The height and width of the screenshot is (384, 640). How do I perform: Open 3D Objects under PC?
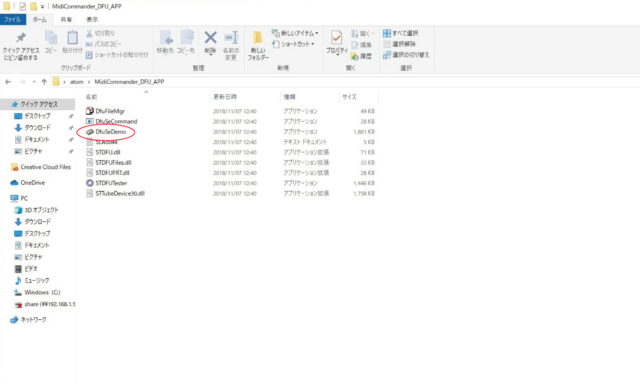[41, 210]
